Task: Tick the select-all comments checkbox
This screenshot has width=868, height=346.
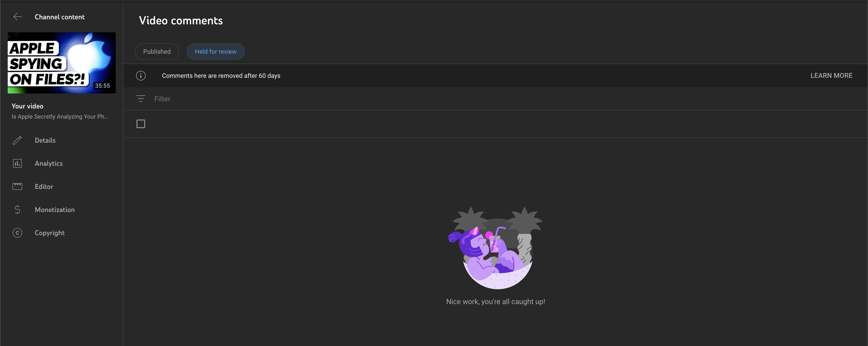Action: [141, 124]
